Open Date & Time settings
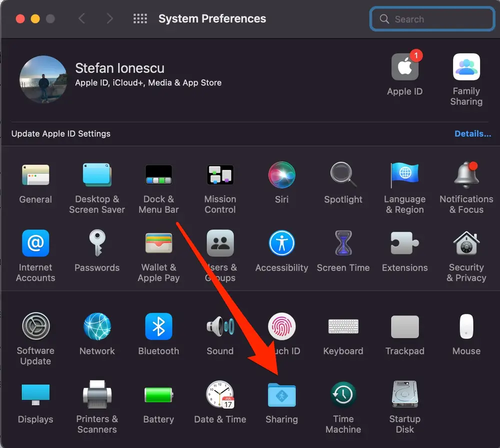This screenshot has width=500, height=448. click(220, 394)
